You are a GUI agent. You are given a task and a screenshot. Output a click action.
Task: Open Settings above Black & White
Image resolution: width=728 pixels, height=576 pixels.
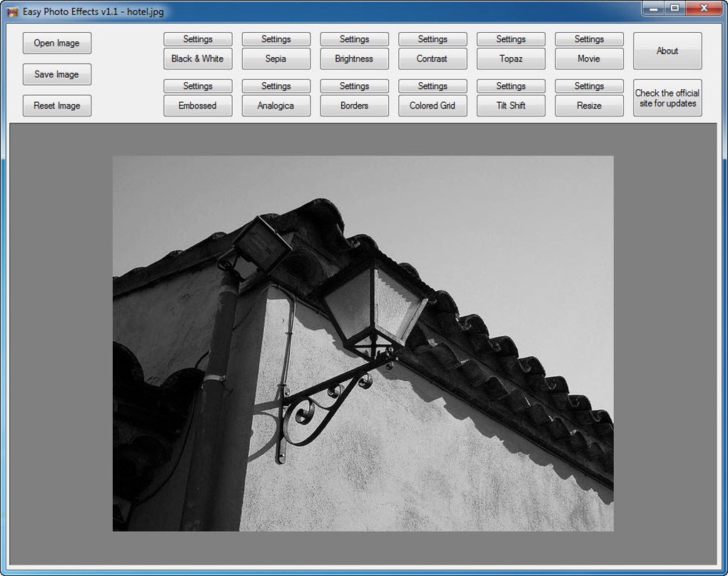point(197,39)
